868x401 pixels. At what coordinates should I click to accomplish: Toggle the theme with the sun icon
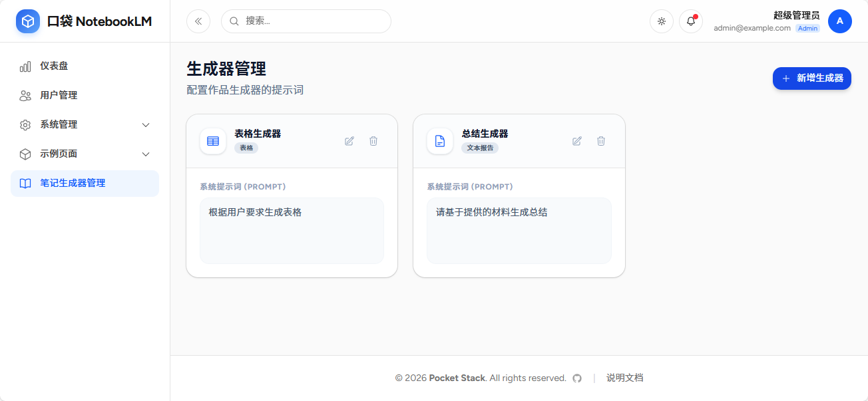[x=661, y=21]
